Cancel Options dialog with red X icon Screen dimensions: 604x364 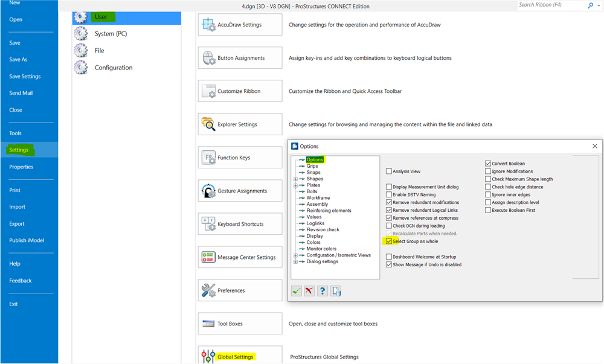(x=309, y=292)
